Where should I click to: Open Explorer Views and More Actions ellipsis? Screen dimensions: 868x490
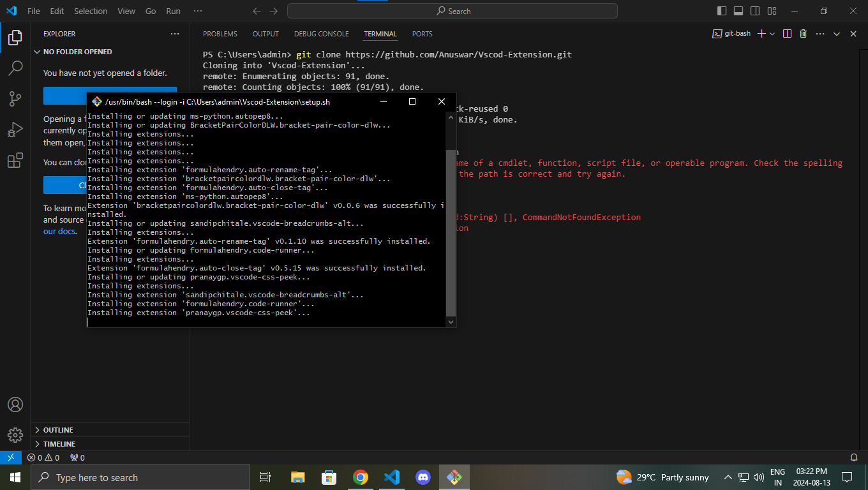tap(175, 34)
